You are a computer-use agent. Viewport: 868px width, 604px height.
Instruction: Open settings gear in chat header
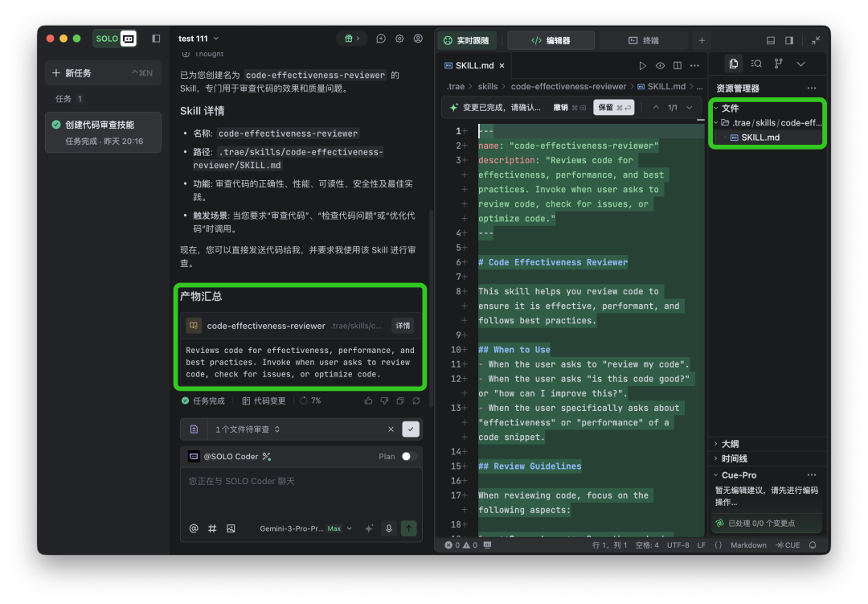pyautogui.click(x=399, y=39)
